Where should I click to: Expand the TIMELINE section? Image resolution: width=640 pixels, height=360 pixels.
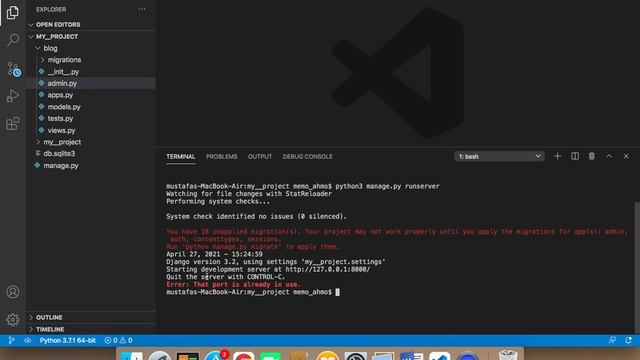point(50,329)
